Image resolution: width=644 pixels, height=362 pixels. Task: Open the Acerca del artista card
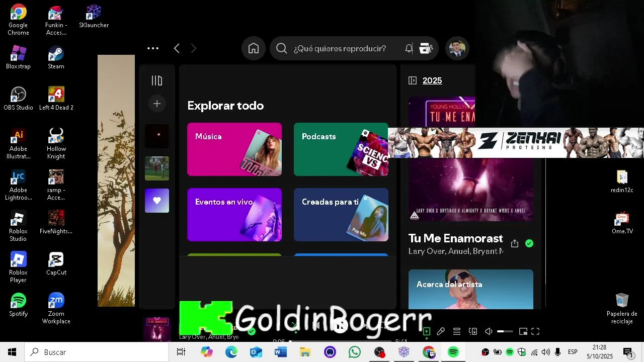[x=471, y=289]
